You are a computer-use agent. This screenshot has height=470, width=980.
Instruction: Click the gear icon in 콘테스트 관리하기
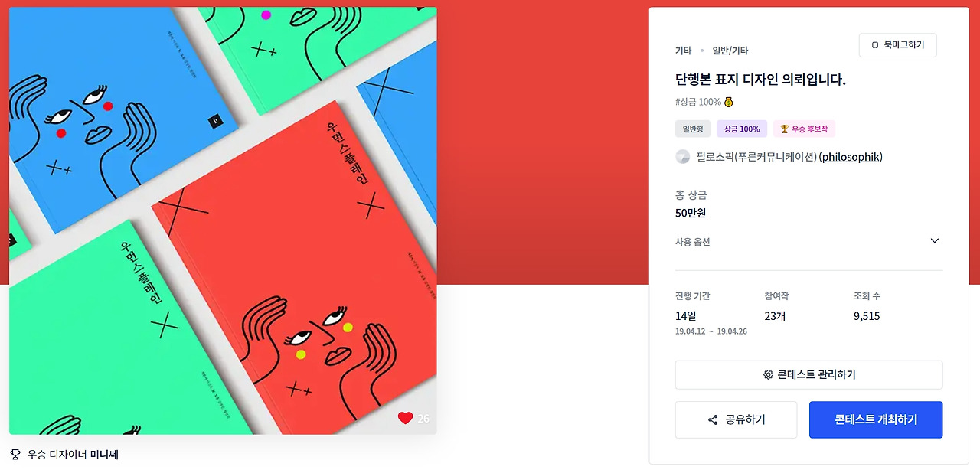[768, 375]
